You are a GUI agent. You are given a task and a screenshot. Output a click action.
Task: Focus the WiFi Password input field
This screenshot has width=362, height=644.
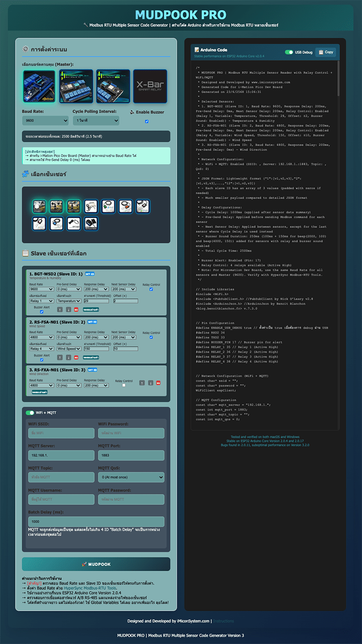click(131, 433)
